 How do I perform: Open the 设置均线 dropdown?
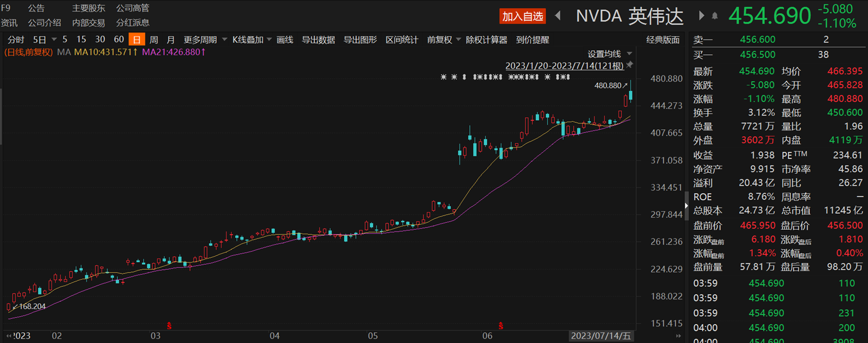(x=630, y=54)
